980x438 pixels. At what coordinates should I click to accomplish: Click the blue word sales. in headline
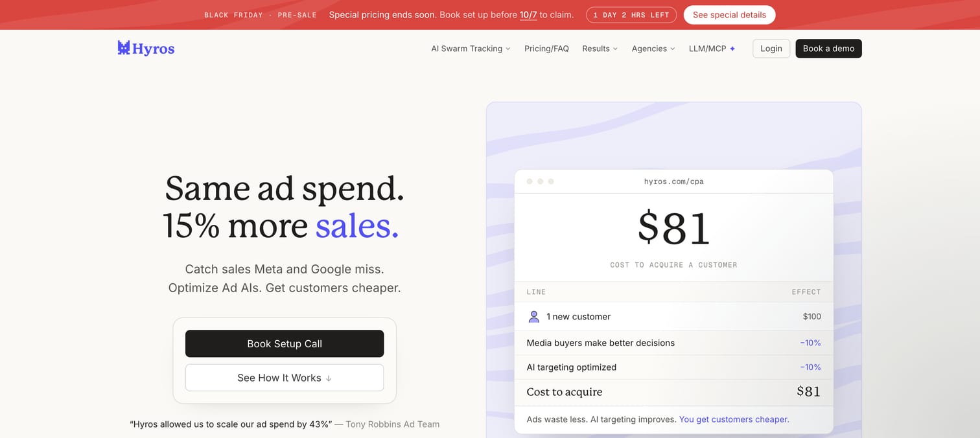click(357, 225)
